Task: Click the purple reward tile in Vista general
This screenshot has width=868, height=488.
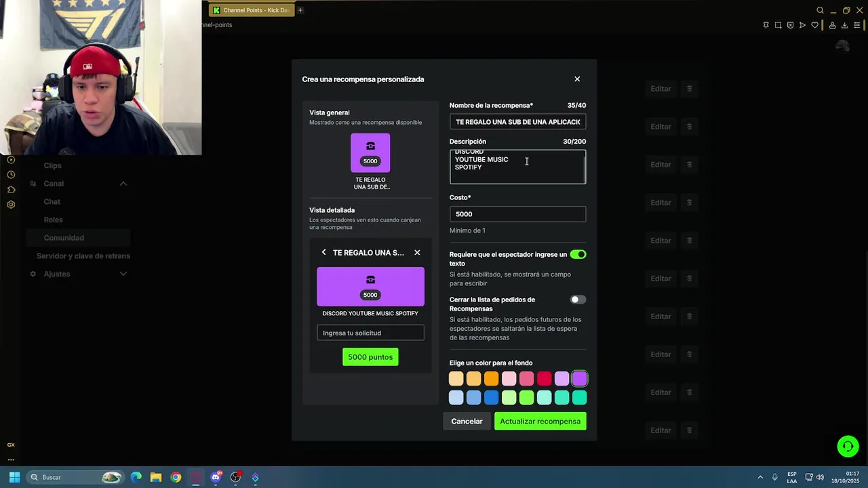Action: pos(370,152)
